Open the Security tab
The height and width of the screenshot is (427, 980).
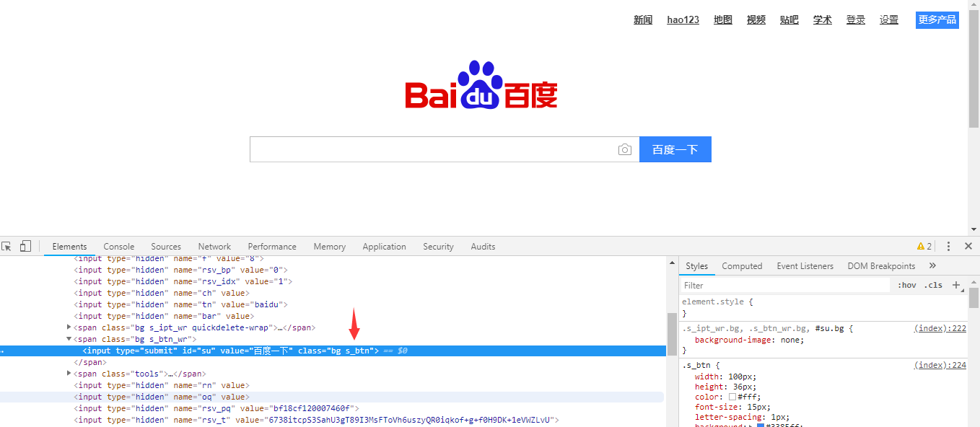click(438, 246)
